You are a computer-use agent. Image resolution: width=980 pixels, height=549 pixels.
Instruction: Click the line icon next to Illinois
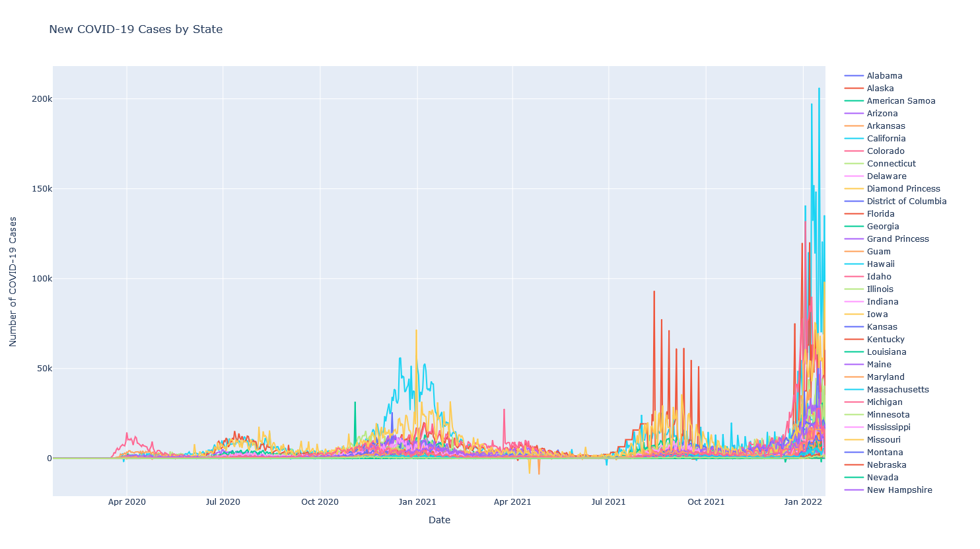point(854,289)
